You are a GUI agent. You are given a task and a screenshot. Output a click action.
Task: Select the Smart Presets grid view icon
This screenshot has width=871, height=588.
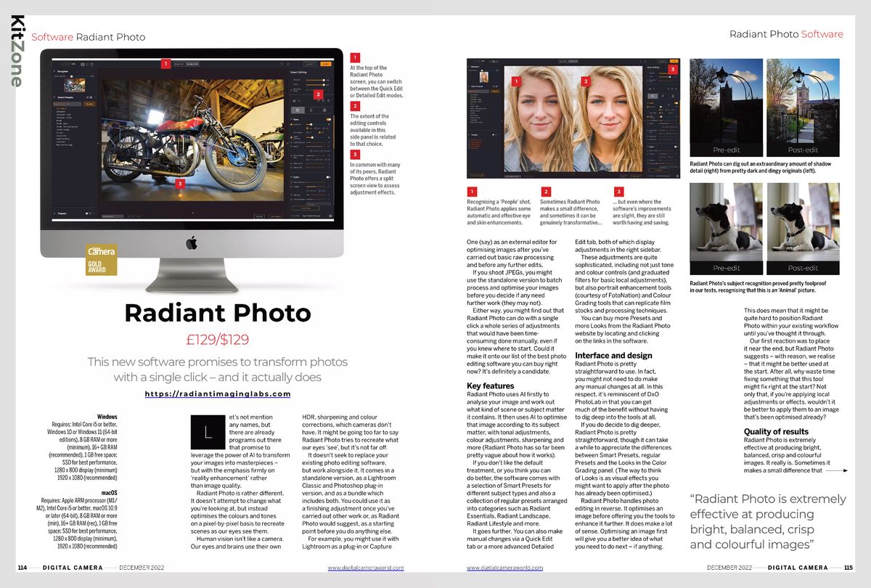[x=91, y=96]
